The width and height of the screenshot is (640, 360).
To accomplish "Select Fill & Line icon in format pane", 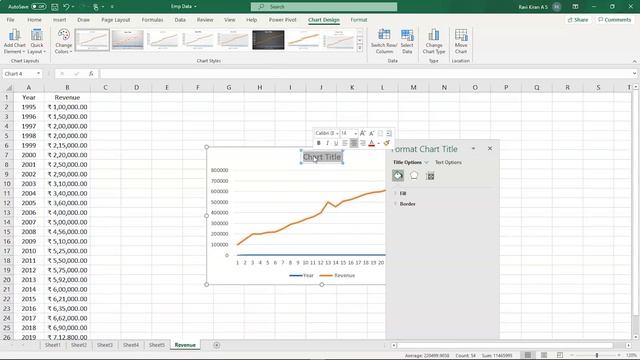I will (x=398, y=176).
